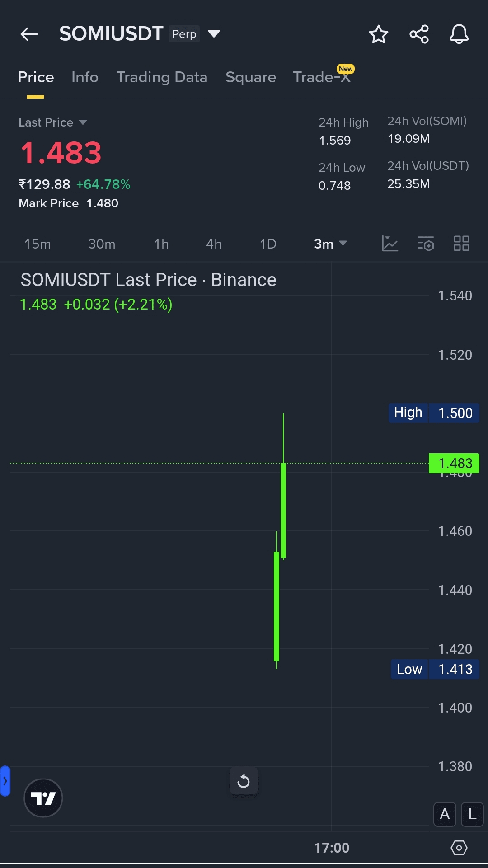This screenshot has width=488, height=868.
Task: Add SOMIUSDT to favorites with star icon
Action: pos(378,34)
